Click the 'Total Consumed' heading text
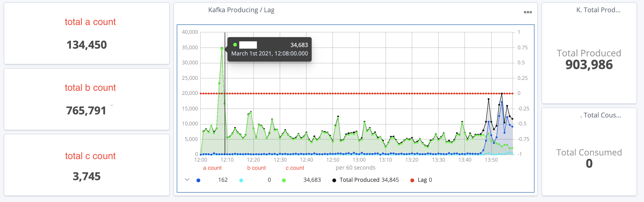This screenshot has width=644, height=202. click(x=589, y=152)
